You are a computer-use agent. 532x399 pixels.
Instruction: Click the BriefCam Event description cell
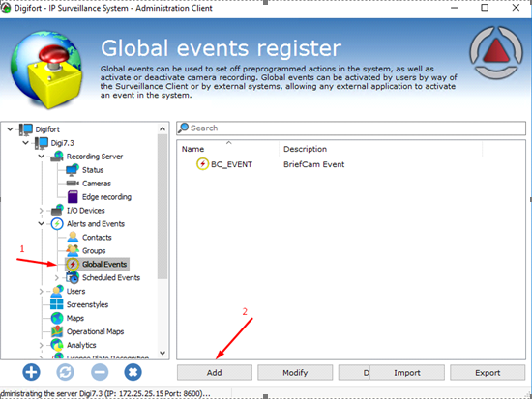coord(313,164)
